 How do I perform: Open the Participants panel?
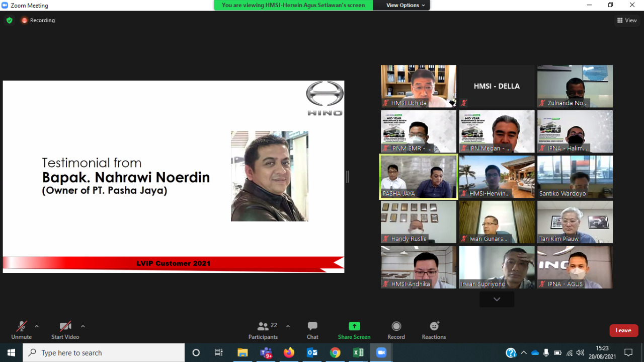tap(263, 330)
